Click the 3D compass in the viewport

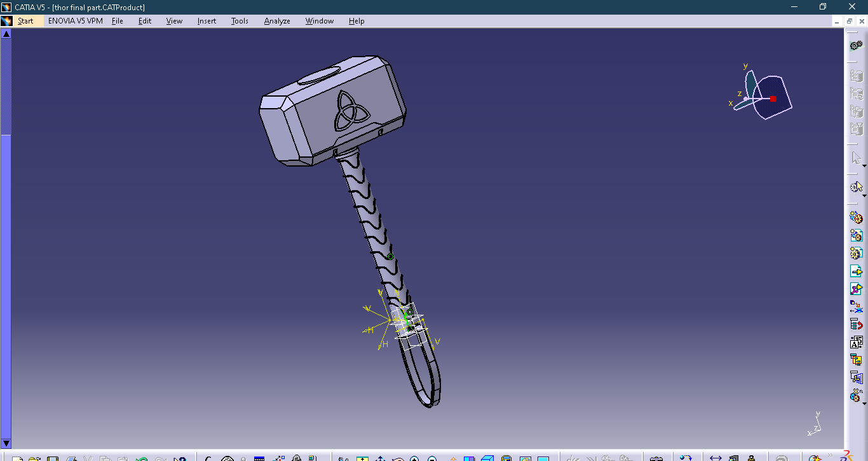(x=762, y=93)
